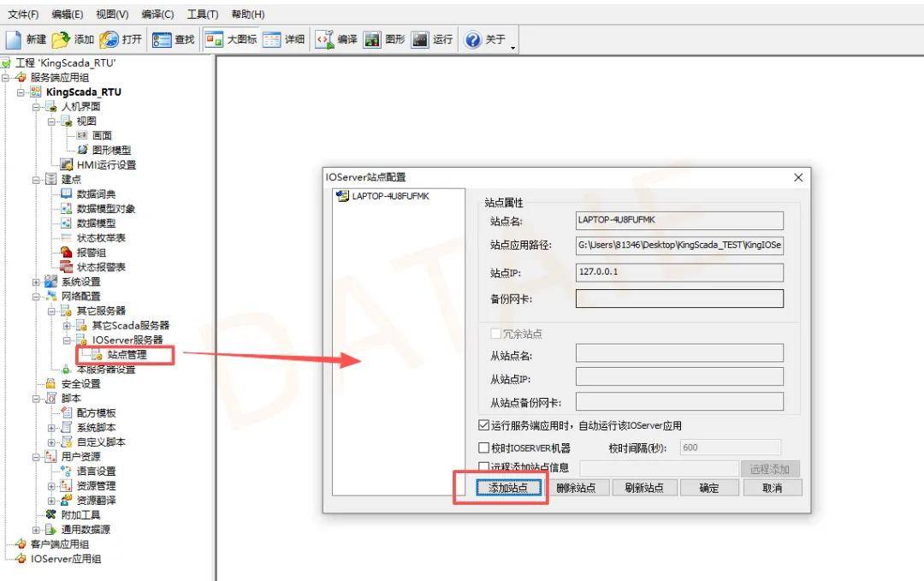Select 站点管理 in the project tree
The height and width of the screenshot is (581, 924).
[x=127, y=354]
